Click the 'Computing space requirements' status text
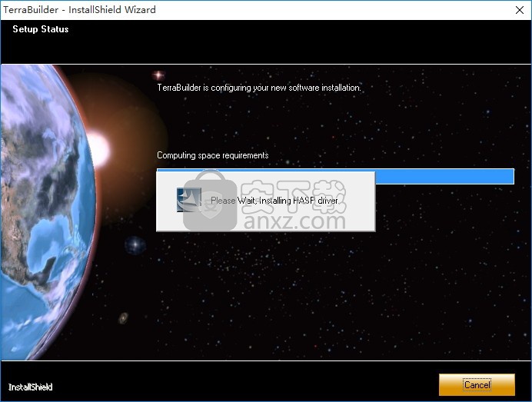 (213, 155)
